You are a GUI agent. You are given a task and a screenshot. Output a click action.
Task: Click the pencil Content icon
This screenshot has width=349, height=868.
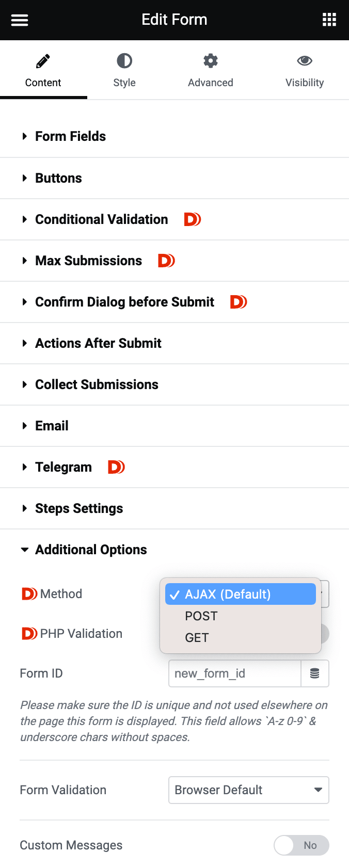43,61
